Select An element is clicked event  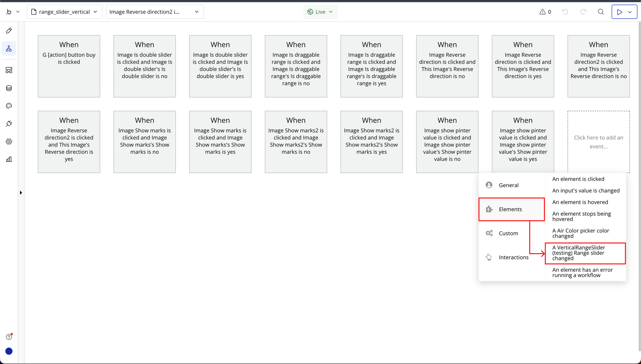pyautogui.click(x=578, y=179)
